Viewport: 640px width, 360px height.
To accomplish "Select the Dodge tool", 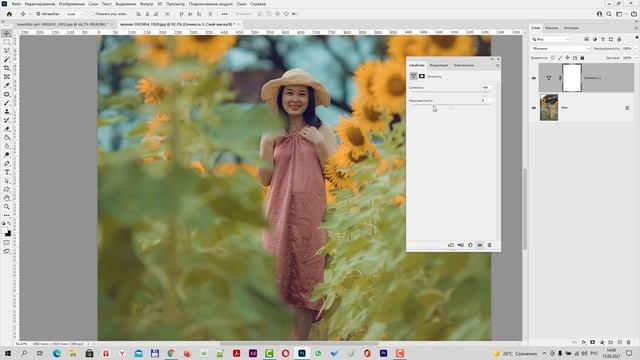I will click(7, 155).
